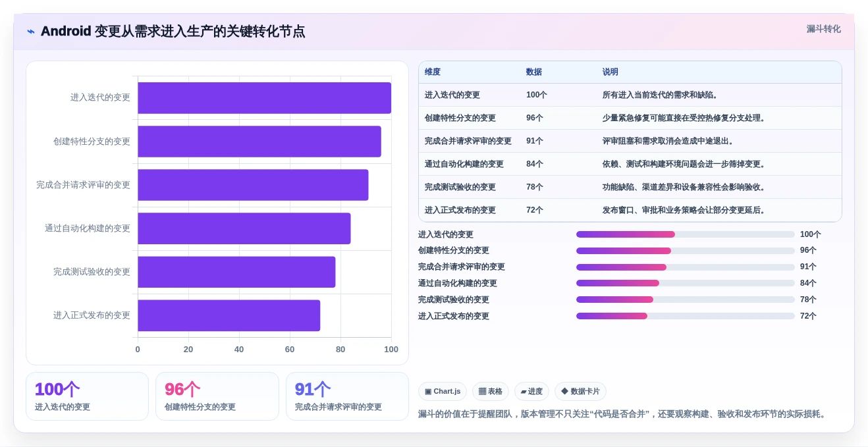Click the 创建特性分支的变更 chart bar
Screen dimensions: 868x447
pos(259,142)
